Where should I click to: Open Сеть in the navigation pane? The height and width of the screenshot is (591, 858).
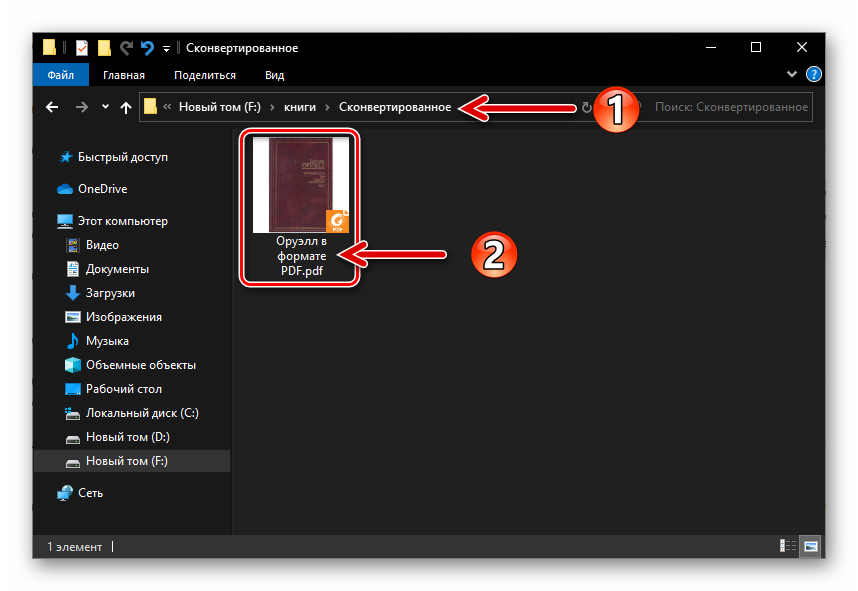pos(90,493)
